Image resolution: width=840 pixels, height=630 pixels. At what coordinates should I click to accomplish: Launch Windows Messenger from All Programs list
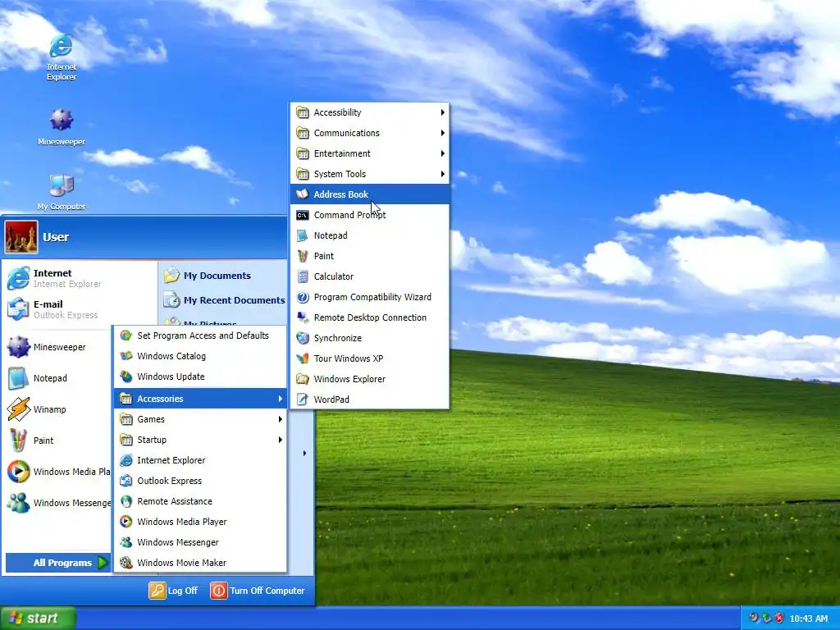pyautogui.click(x=200, y=542)
